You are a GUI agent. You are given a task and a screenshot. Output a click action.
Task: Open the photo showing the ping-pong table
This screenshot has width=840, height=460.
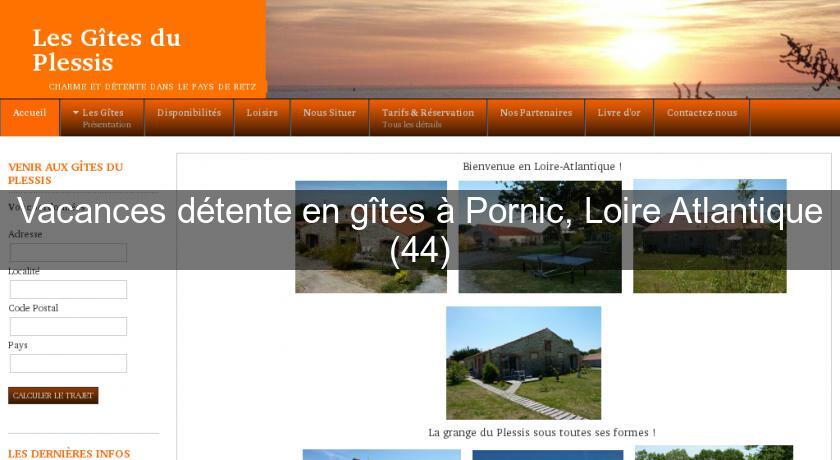tap(540, 237)
